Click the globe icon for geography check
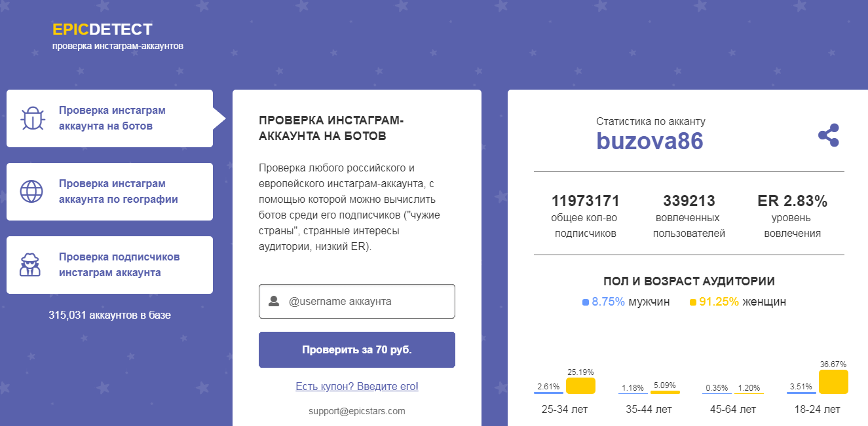The width and height of the screenshot is (868, 426). click(31, 192)
